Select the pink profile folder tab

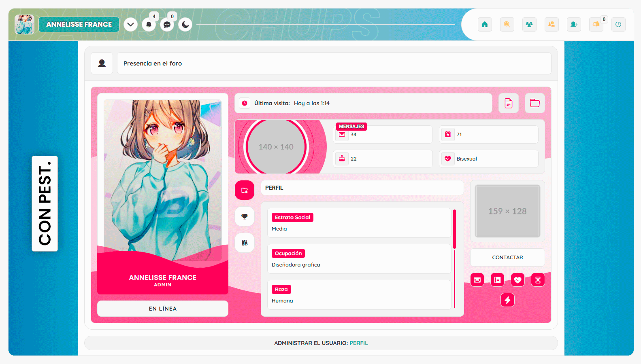(x=245, y=190)
